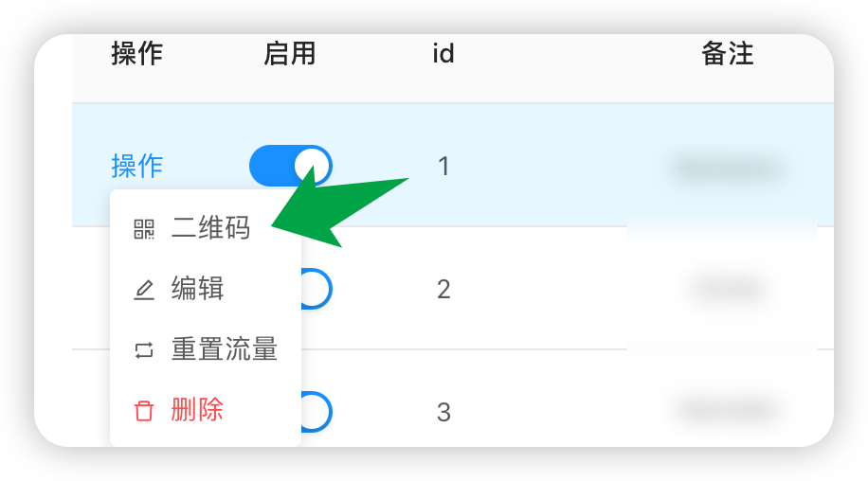Select the id cell showing 3
868x481 pixels.
coord(443,413)
